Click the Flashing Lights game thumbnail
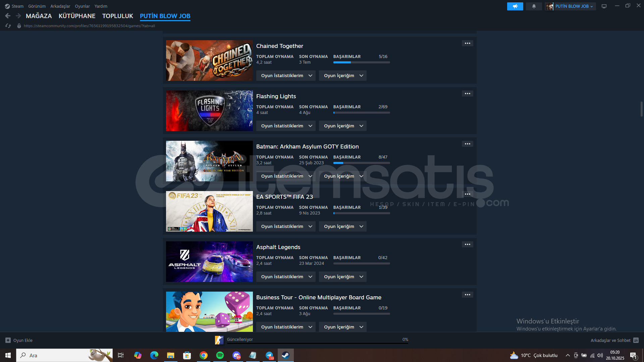Screen dimensions: 644x362 point(209,111)
